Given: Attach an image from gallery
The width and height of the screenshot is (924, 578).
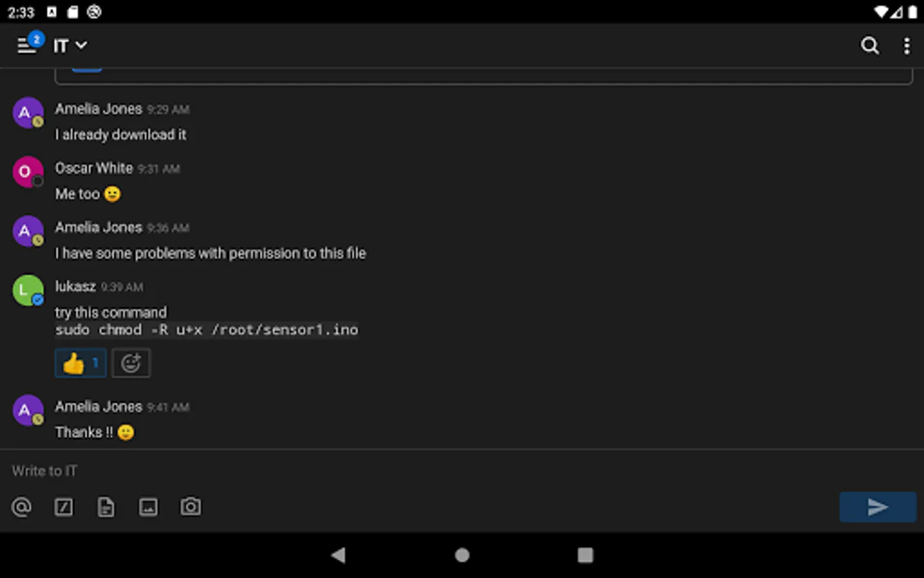Looking at the screenshot, I should 148,507.
